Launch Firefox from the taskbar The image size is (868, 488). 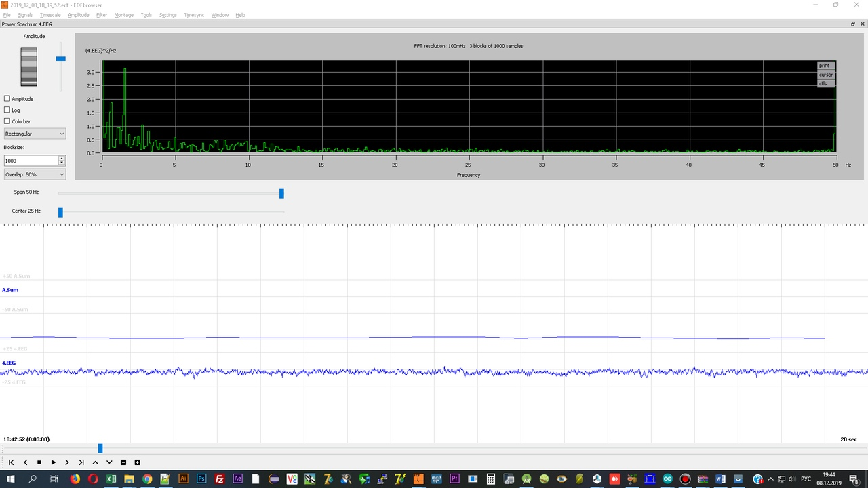point(75,479)
